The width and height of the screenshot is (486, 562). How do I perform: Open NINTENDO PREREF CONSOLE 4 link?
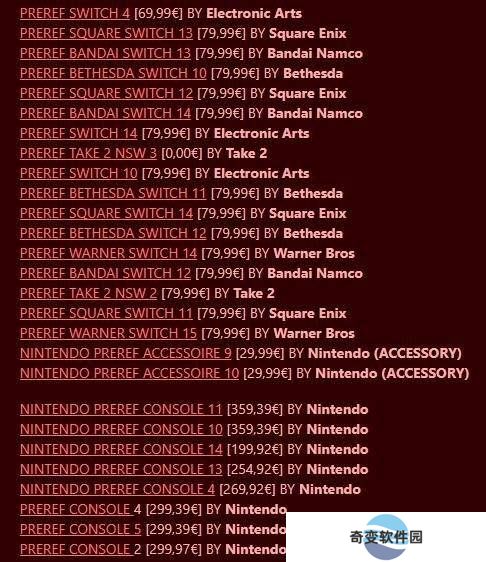[117, 489]
